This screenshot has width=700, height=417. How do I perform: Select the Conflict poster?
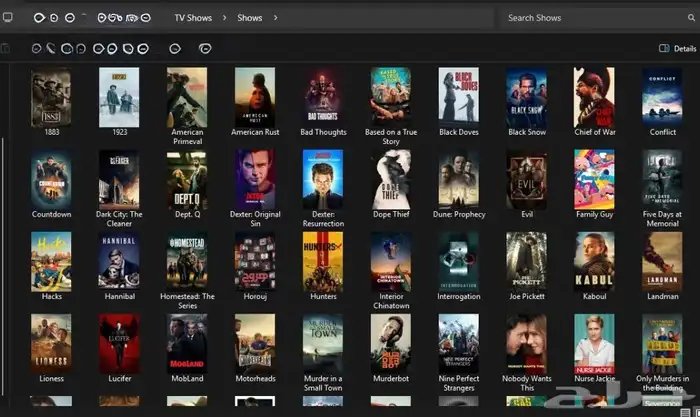click(662, 97)
